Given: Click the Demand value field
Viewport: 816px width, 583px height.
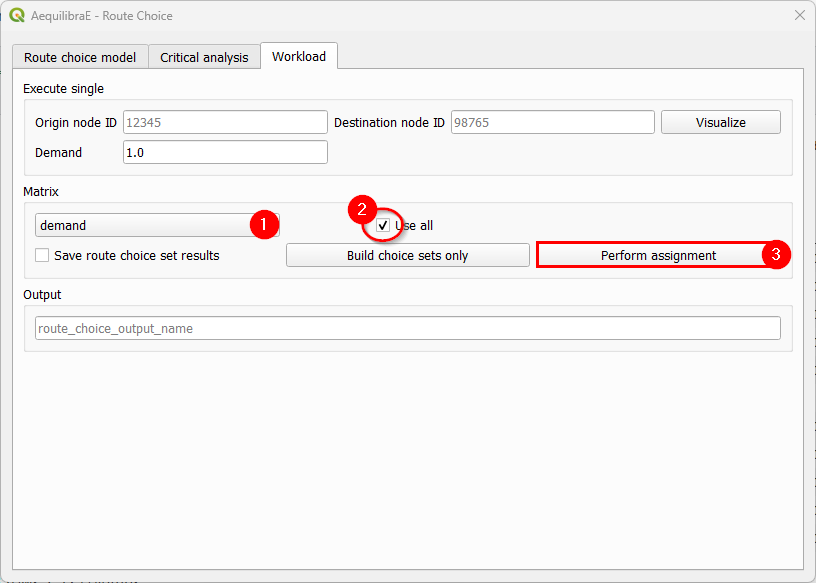Looking at the screenshot, I should [225, 152].
